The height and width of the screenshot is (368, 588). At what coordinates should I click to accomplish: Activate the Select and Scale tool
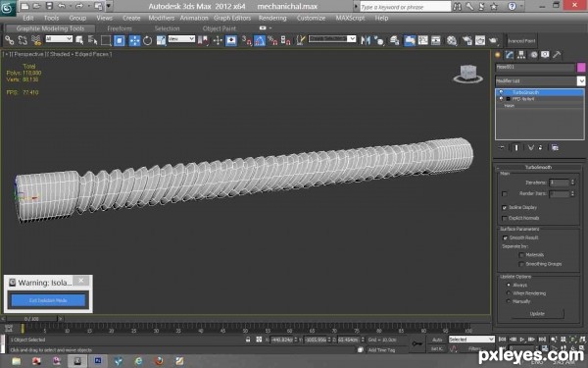(161, 40)
